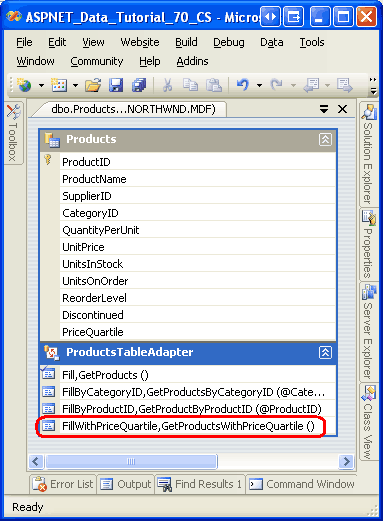Open the Add New Item dropdown arrow
Screen dimensions: 383x521
click(76, 86)
